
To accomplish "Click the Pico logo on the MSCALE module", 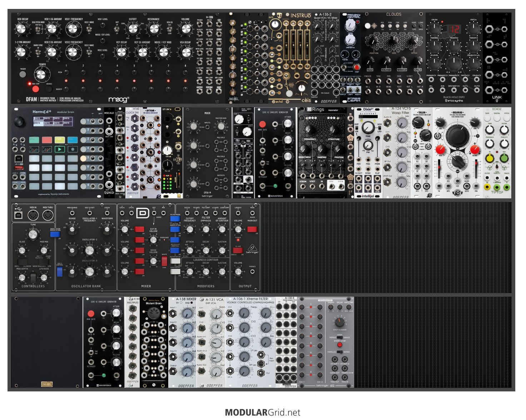I will click(x=109, y=192).
